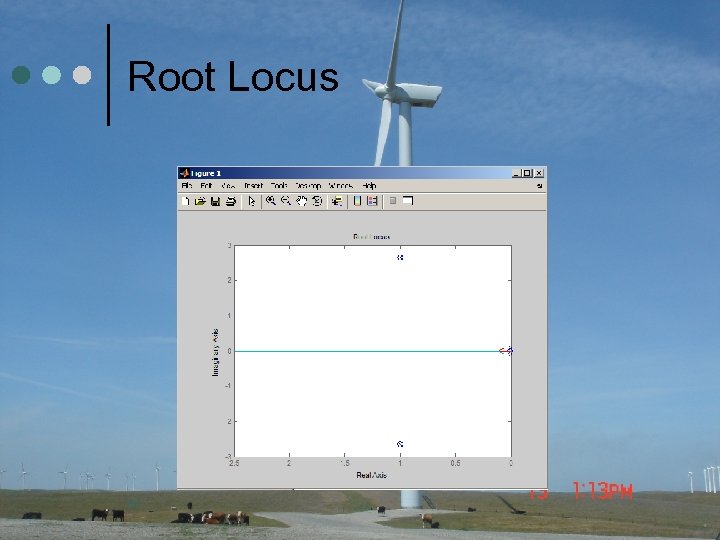Activate the Zoom In magnifier tool

[x=271, y=201]
